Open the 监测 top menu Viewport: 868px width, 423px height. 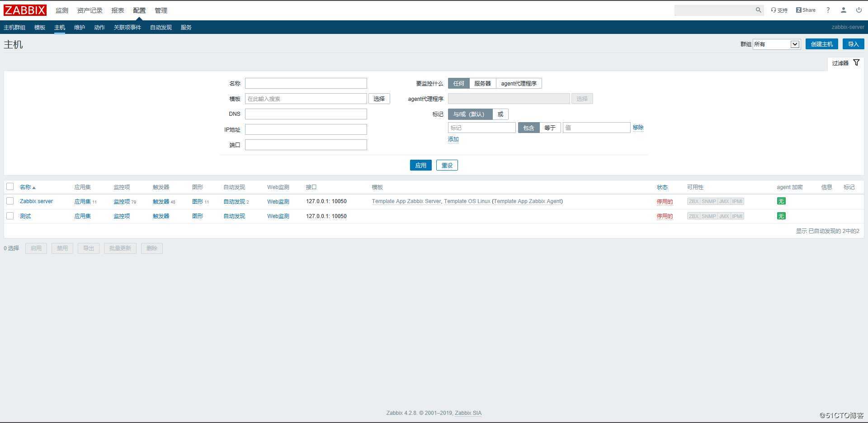point(62,10)
